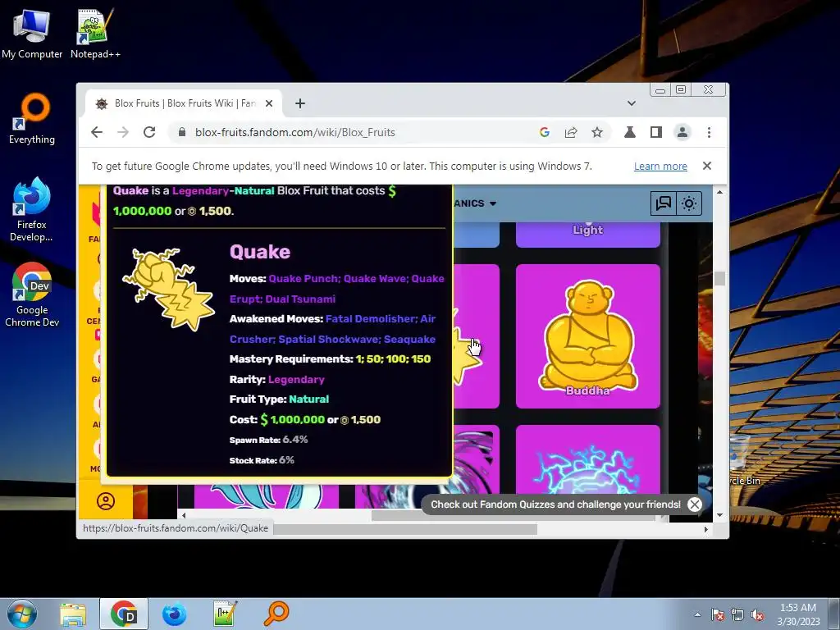This screenshot has width=840, height=630.
Task: Open the taskbar clock 1:53 AM
Action: tap(798, 614)
